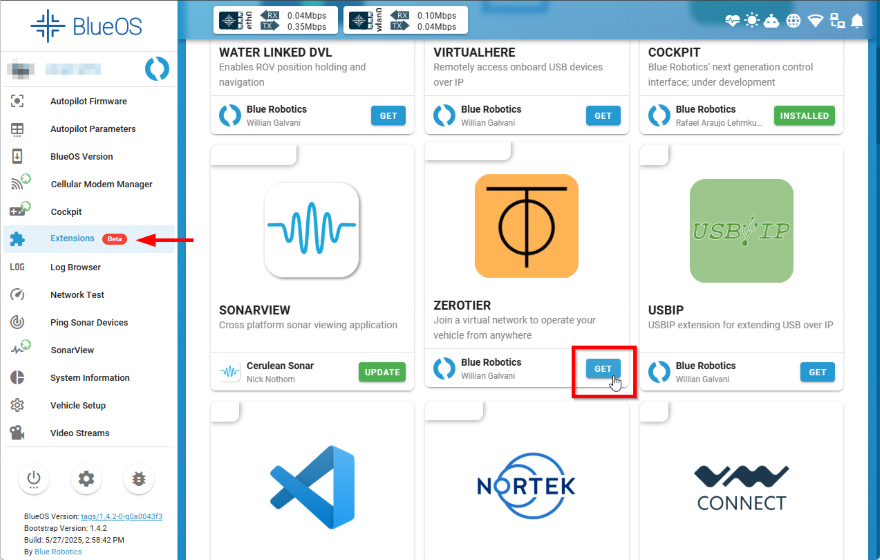
Task: Get the Water Linked DVL extension
Action: point(388,116)
